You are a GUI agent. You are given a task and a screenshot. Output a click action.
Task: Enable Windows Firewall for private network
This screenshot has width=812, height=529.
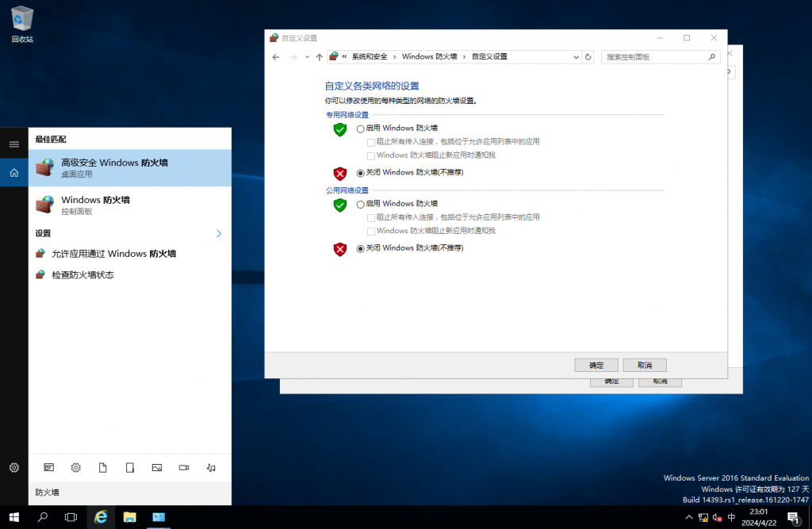(361, 128)
